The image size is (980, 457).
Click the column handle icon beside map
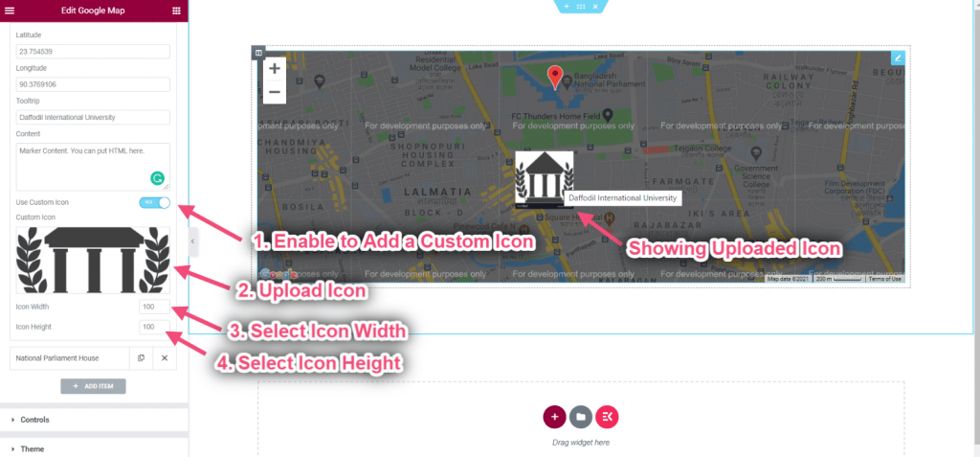tap(258, 53)
